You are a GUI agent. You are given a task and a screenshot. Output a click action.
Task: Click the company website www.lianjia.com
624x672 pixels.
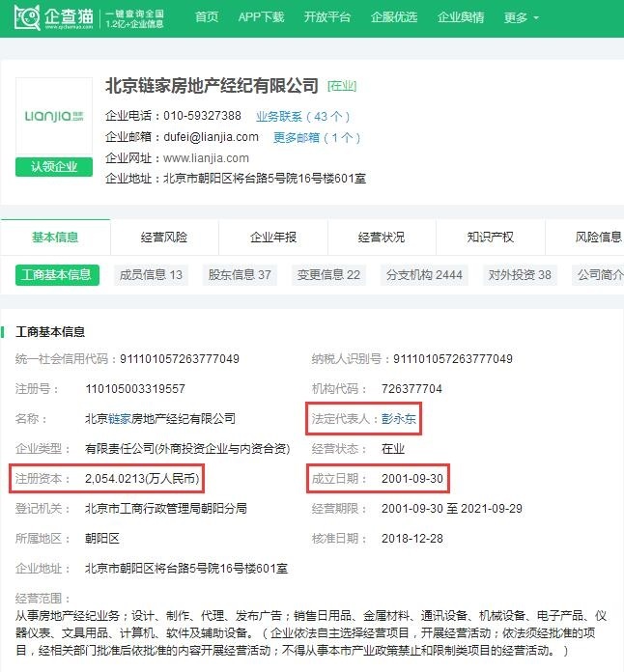207,158
